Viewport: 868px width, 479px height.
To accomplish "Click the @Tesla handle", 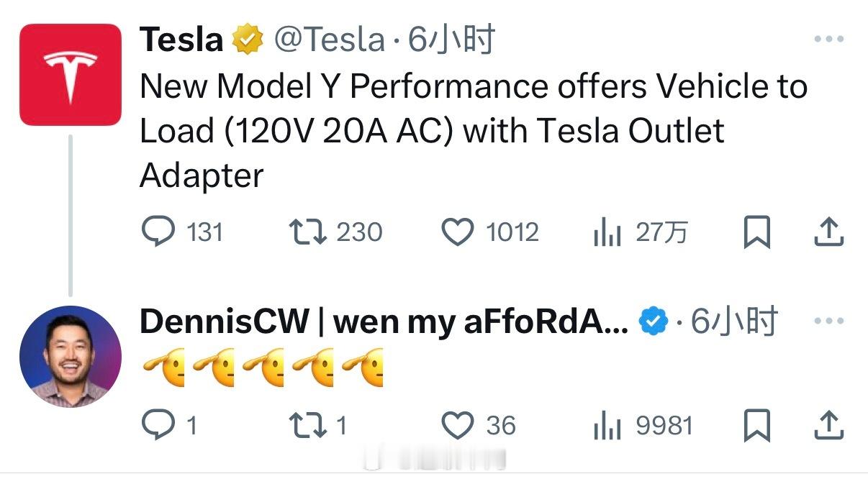I will [x=330, y=39].
